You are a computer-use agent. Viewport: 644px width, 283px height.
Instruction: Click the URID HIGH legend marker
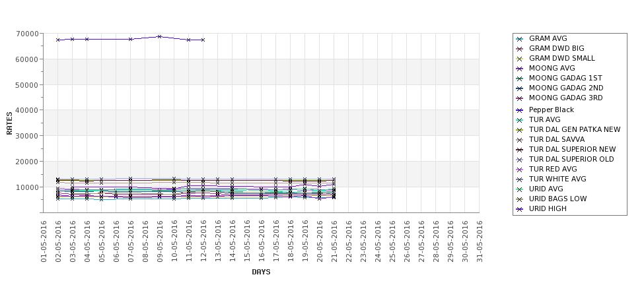[520, 209]
